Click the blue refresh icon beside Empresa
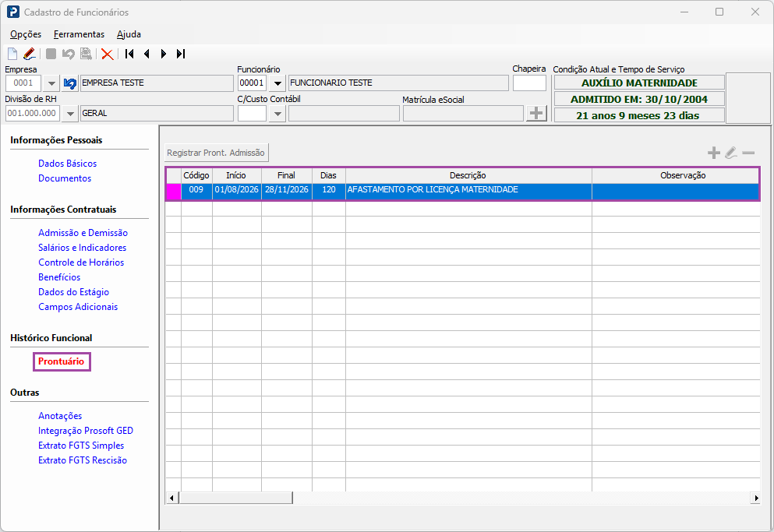 70,83
